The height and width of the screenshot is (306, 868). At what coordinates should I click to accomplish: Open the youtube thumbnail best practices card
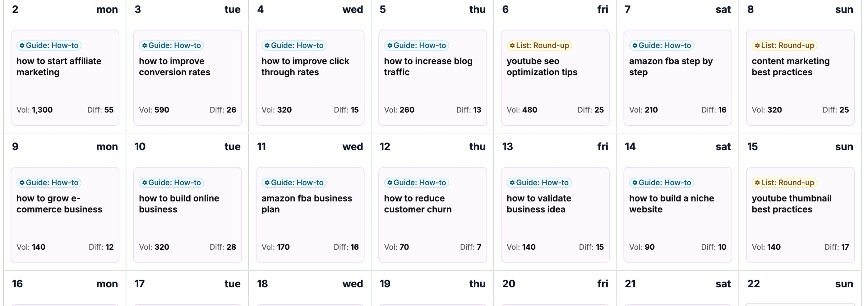click(x=800, y=215)
